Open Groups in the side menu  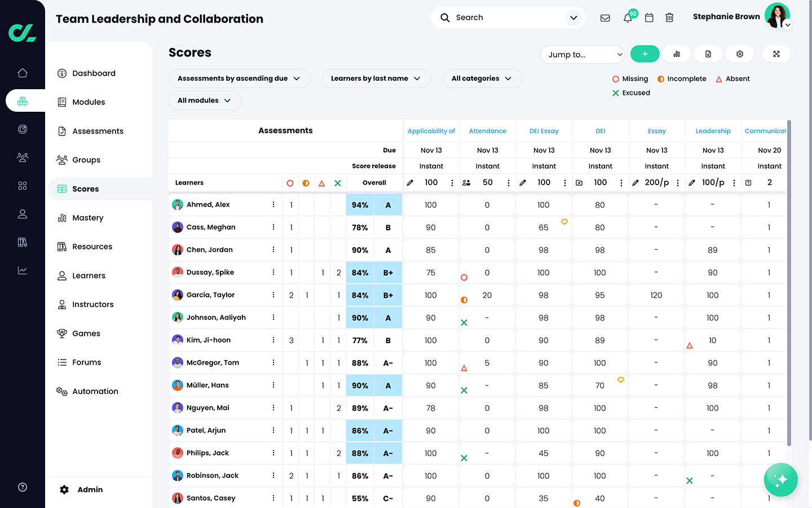tap(86, 160)
